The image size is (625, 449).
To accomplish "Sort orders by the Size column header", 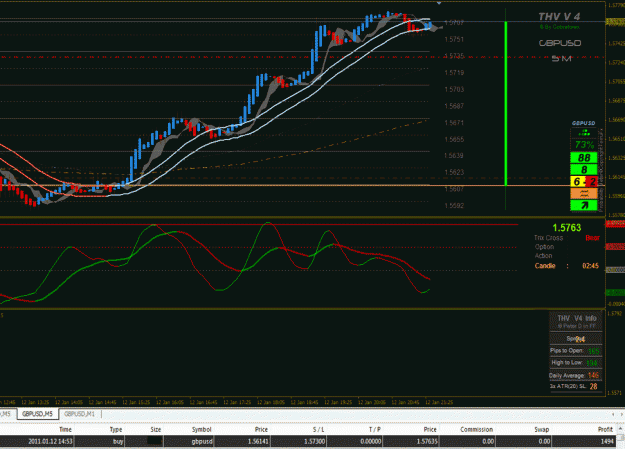I will [x=156, y=429].
